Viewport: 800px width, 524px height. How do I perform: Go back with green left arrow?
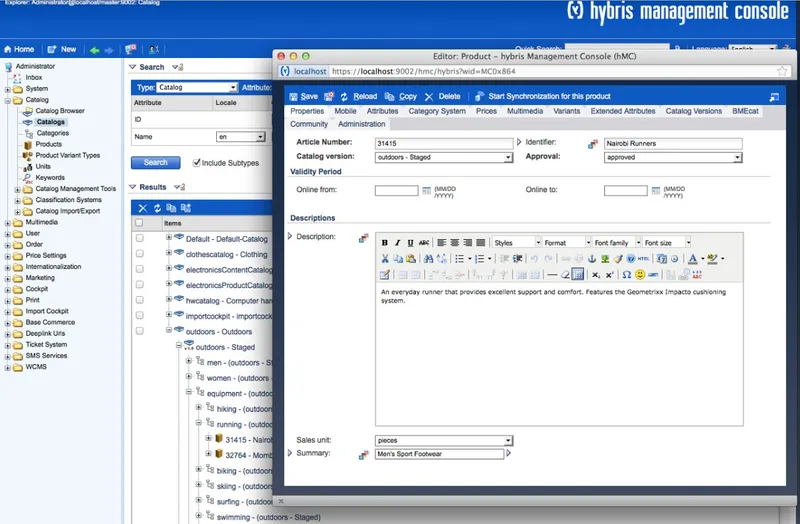click(94, 50)
